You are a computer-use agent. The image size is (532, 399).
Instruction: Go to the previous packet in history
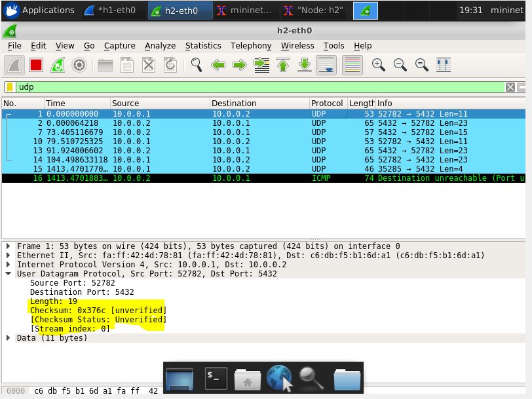218,65
